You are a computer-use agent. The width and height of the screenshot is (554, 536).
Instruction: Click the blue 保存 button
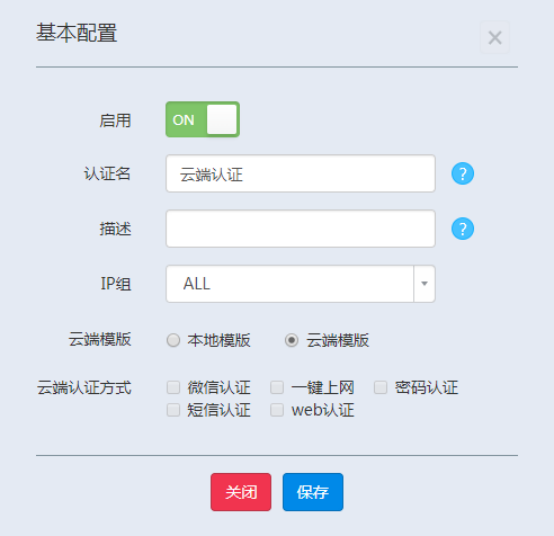click(x=313, y=492)
